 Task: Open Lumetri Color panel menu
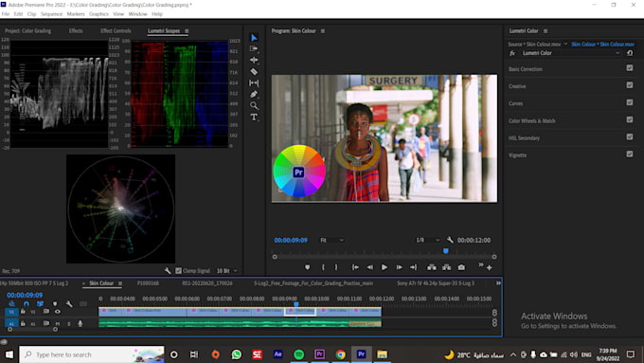[x=546, y=31]
